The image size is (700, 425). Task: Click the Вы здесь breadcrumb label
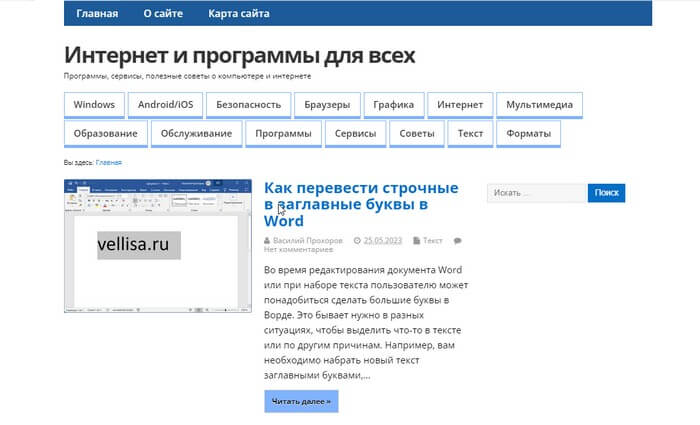[x=79, y=162]
